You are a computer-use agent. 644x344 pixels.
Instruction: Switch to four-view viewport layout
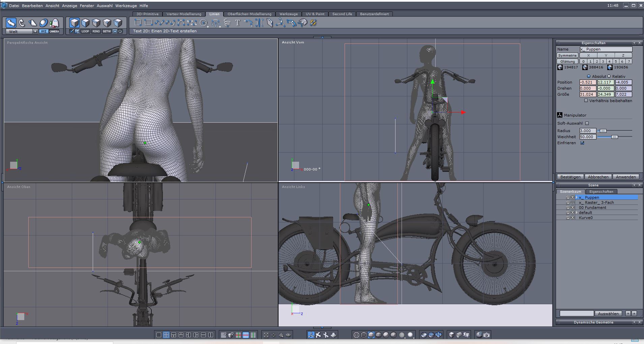(166, 335)
